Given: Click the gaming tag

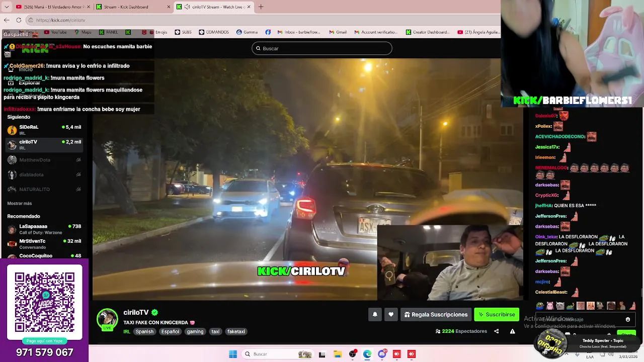Looking at the screenshot, I should click(195, 331).
